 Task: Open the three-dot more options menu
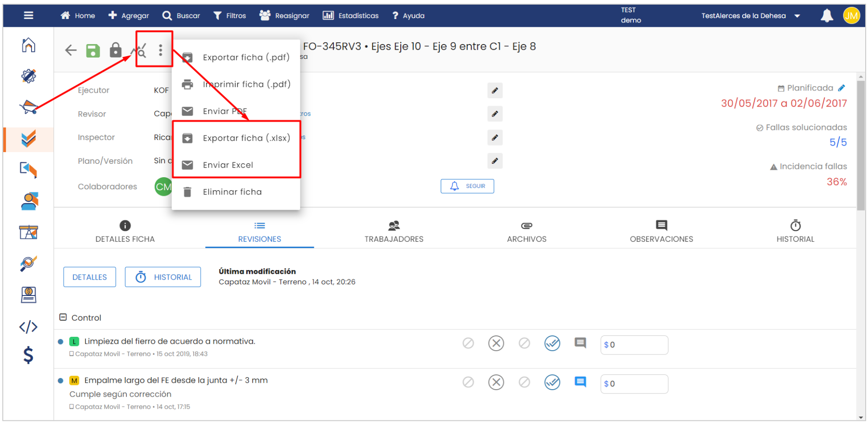[x=160, y=50]
